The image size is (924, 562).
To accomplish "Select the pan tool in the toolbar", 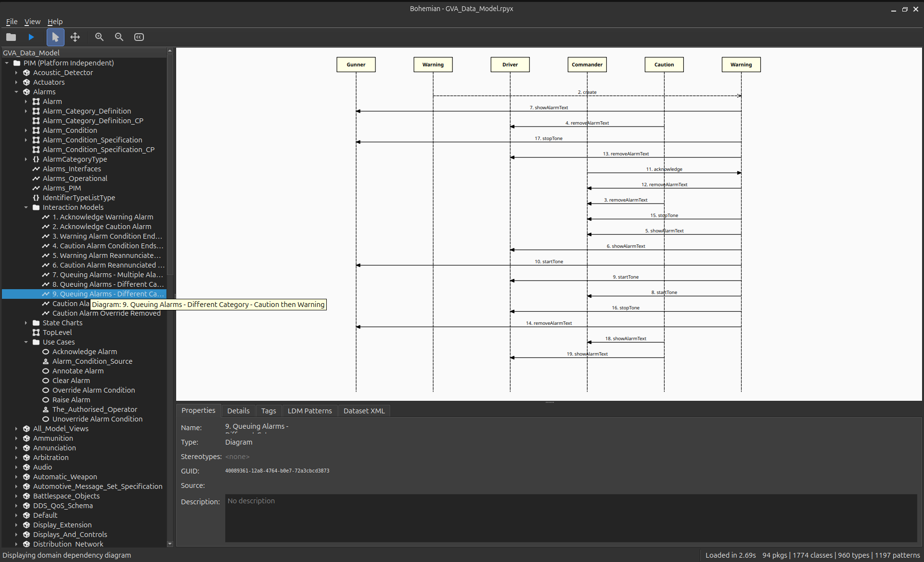I will pyautogui.click(x=75, y=37).
